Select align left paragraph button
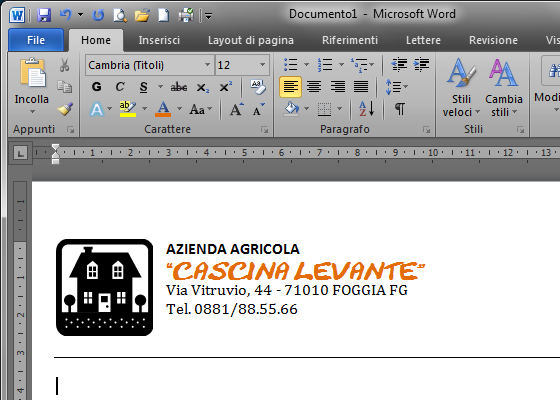This screenshot has height=400, width=560. (290, 87)
